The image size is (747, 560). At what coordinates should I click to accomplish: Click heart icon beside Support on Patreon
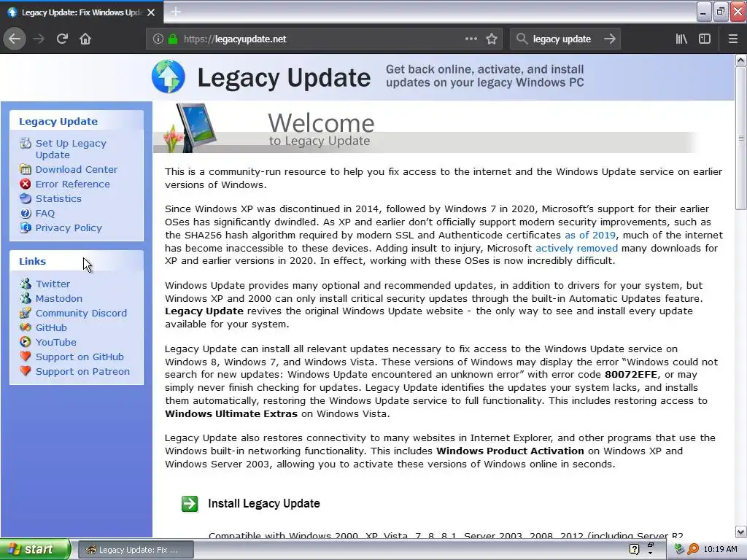coord(26,371)
